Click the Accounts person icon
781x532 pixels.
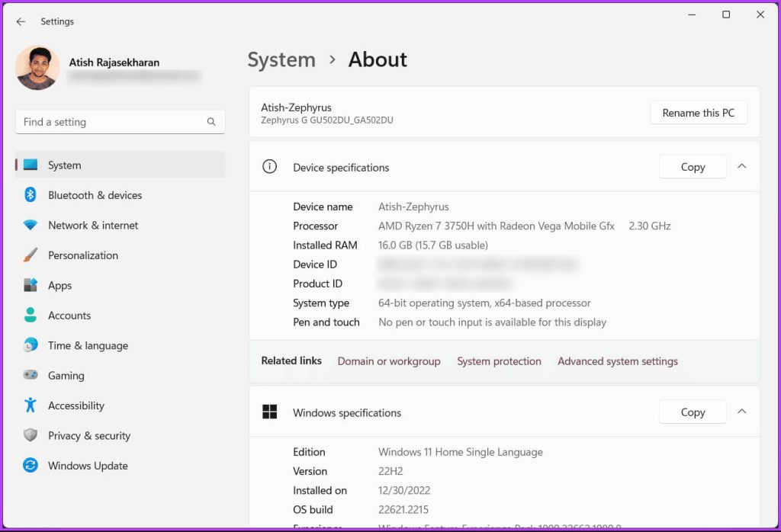click(31, 316)
